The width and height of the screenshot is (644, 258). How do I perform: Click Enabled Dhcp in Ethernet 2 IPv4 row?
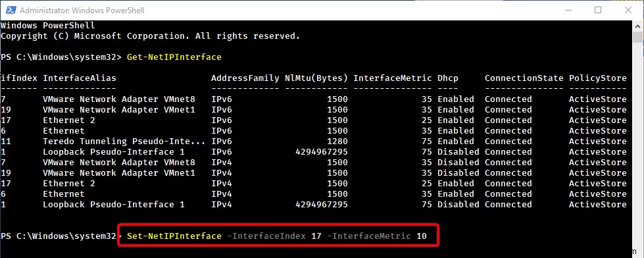pyautogui.click(x=456, y=183)
